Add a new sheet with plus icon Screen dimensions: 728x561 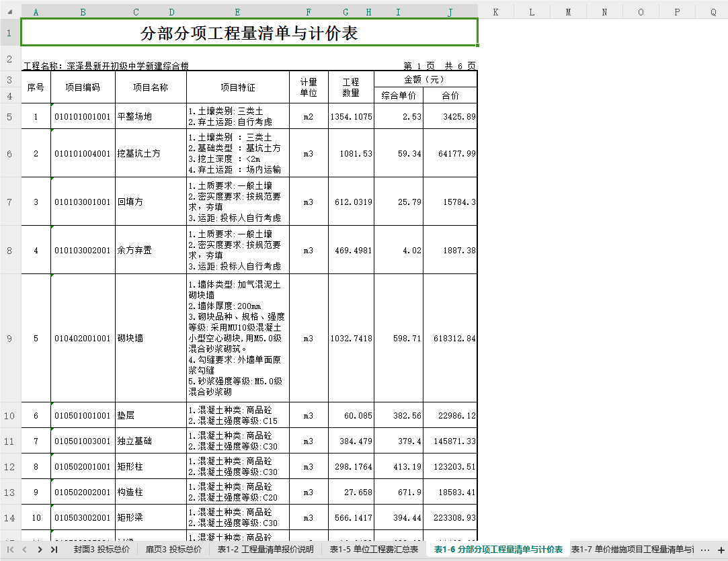(721, 550)
